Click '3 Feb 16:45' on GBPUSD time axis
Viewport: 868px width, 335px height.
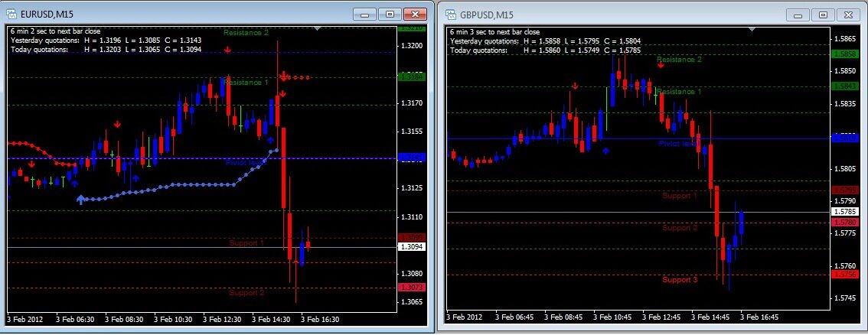[759, 317]
